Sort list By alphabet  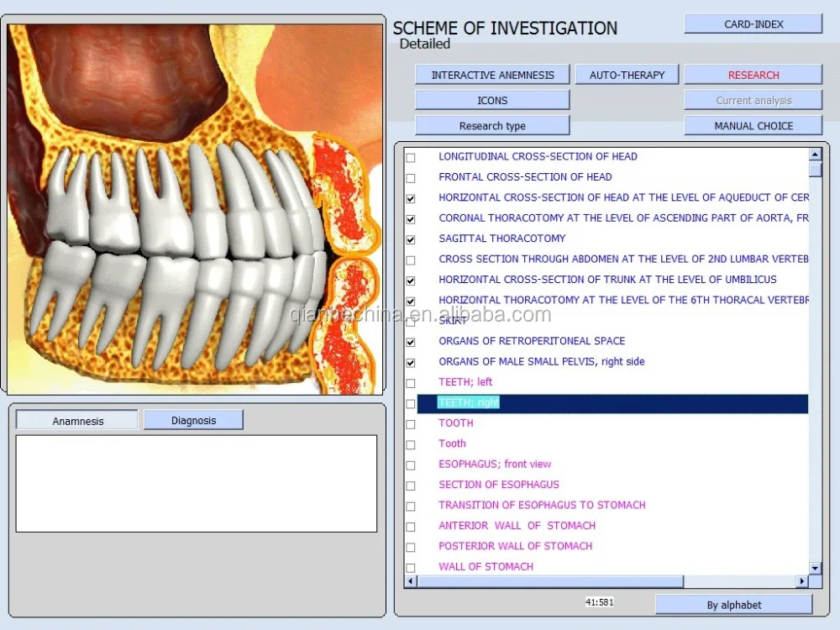[733, 605]
